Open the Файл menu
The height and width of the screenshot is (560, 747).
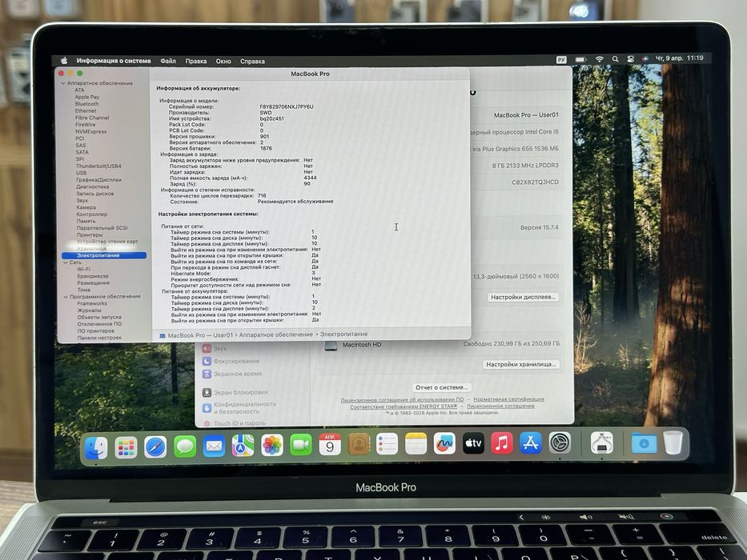pyautogui.click(x=168, y=61)
